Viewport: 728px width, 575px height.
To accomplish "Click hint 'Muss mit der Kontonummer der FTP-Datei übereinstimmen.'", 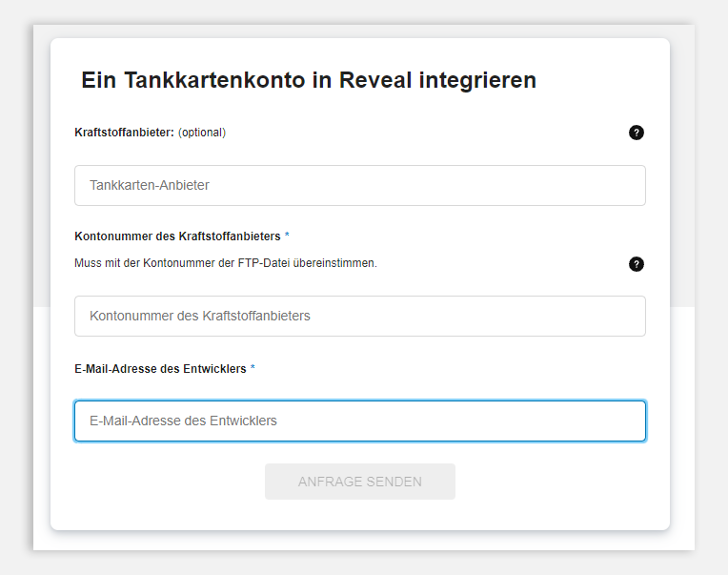I will tap(226, 263).
